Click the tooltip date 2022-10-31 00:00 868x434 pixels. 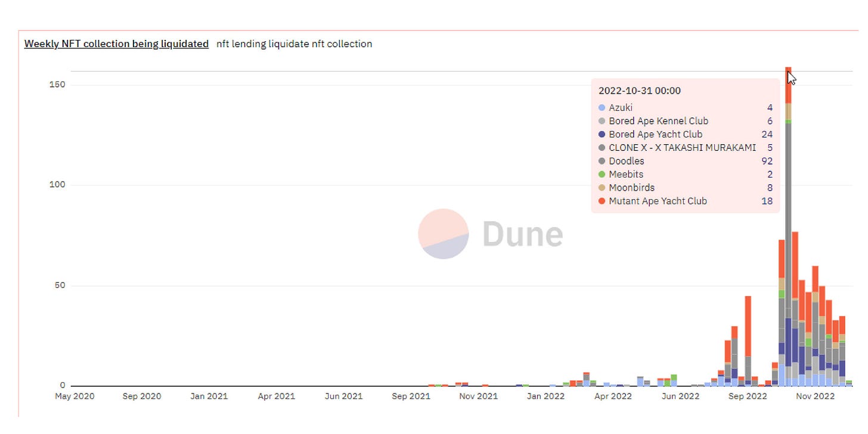coord(640,91)
